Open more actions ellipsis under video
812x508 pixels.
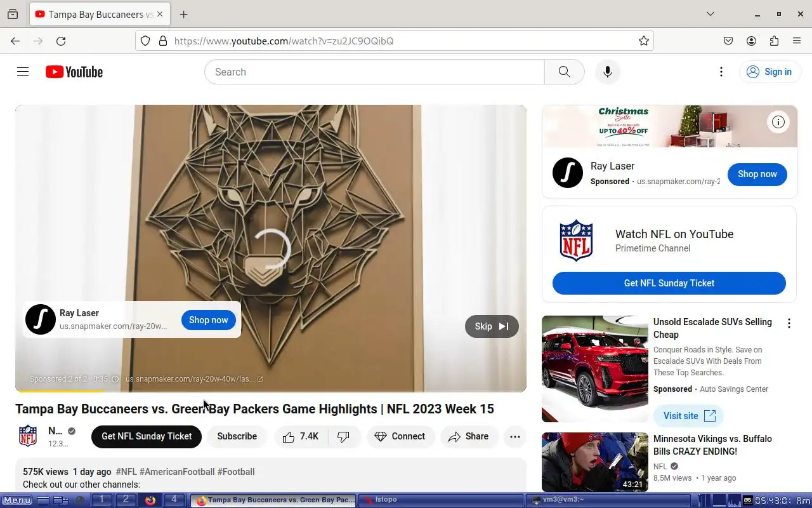pyautogui.click(x=515, y=436)
